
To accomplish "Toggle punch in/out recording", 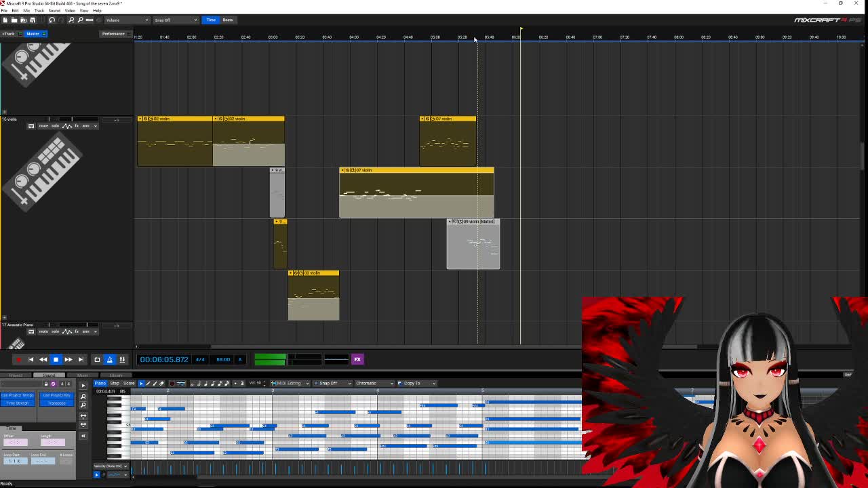I will coord(122,360).
